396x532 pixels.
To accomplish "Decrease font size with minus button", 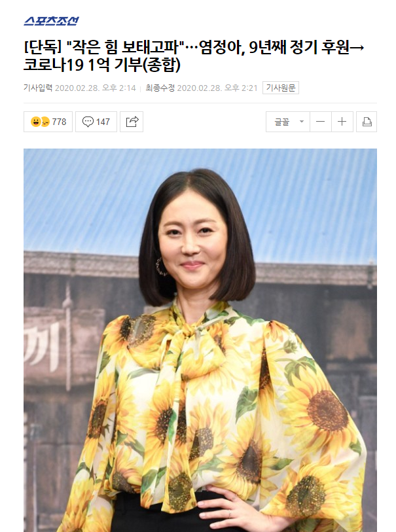I will [x=320, y=122].
